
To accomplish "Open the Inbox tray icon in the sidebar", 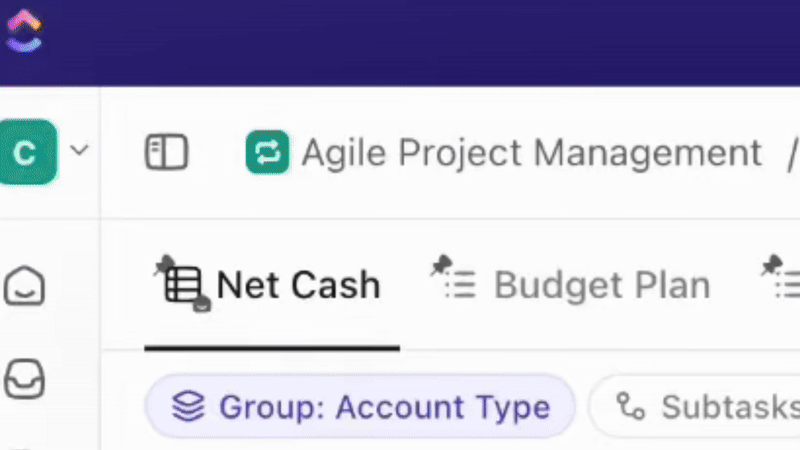I will tap(24, 379).
